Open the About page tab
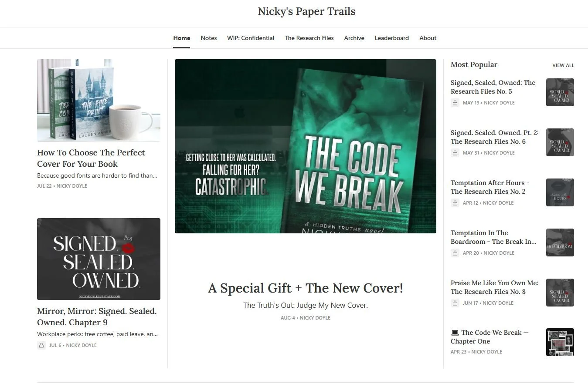The height and width of the screenshot is (384, 588). point(428,38)
